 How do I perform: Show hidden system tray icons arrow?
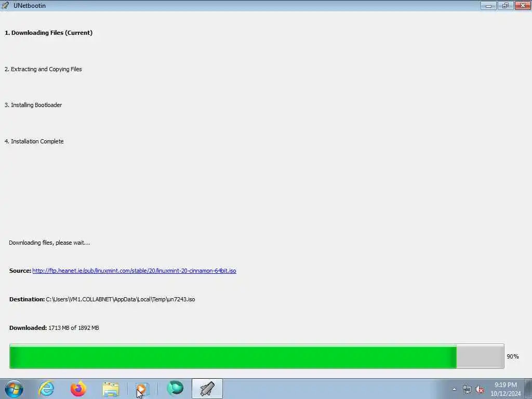point(454,390)
